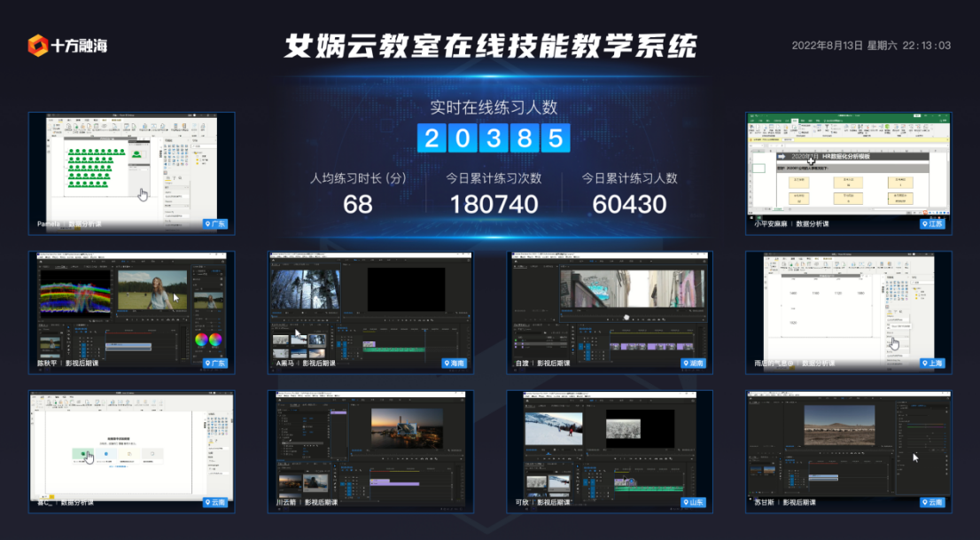Collapse the Visualizations pane in 善C's window
This screenshot has width=980, height=540.
205,413
